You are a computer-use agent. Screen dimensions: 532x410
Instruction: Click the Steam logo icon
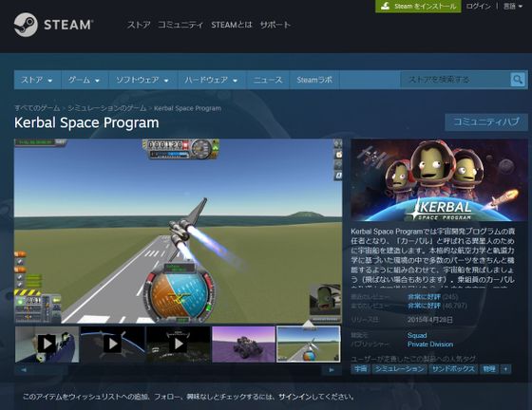pyautogui.click(x=26, y=25)
